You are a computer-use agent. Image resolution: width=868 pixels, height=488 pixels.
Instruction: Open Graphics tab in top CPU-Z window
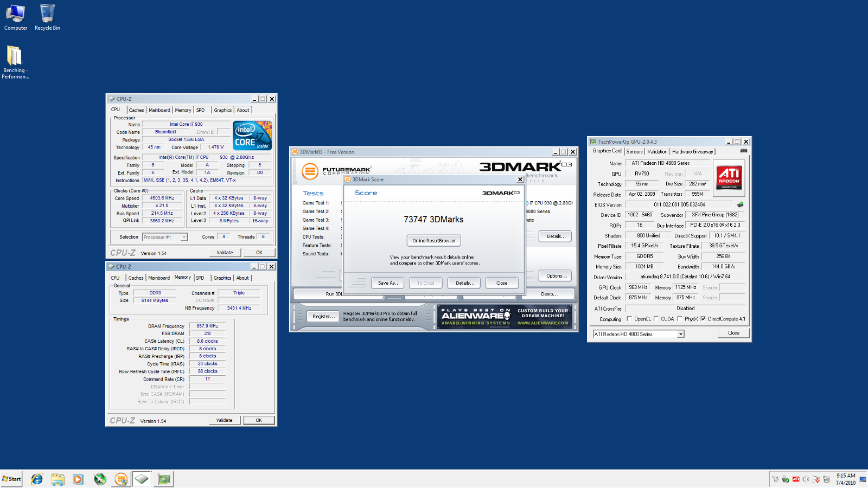click(x=222, y=110)
